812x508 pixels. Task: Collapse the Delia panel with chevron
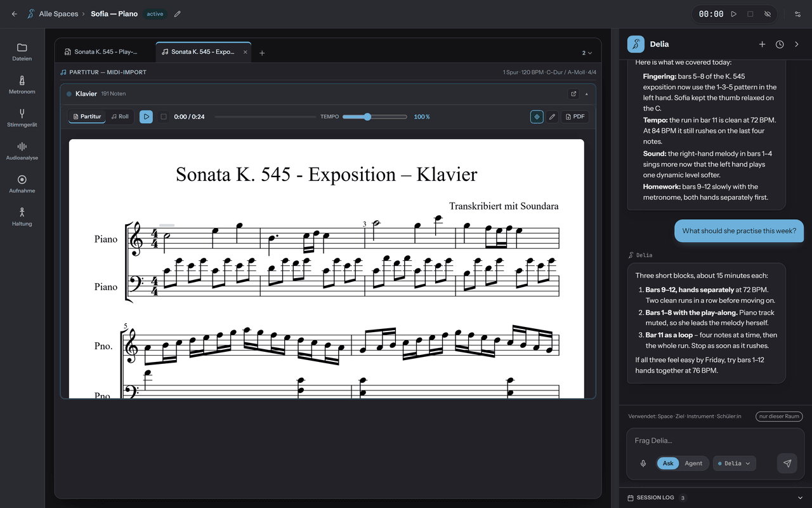coord(797,44)
